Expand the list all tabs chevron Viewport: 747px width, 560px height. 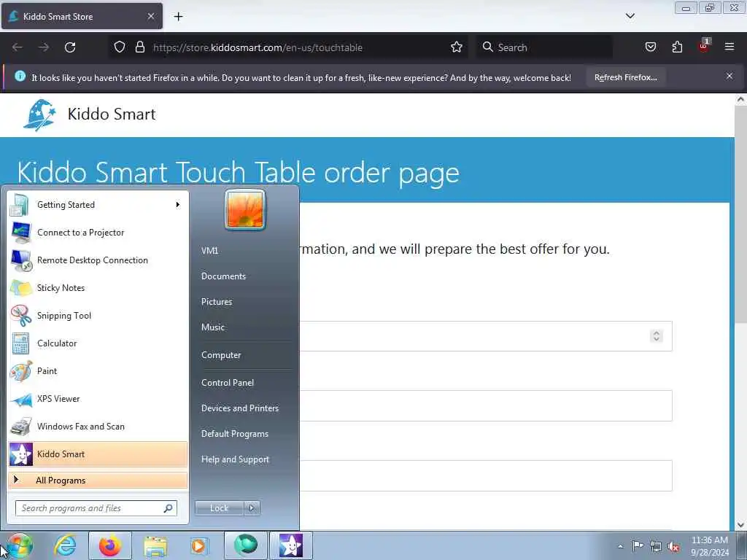[630, 16]
